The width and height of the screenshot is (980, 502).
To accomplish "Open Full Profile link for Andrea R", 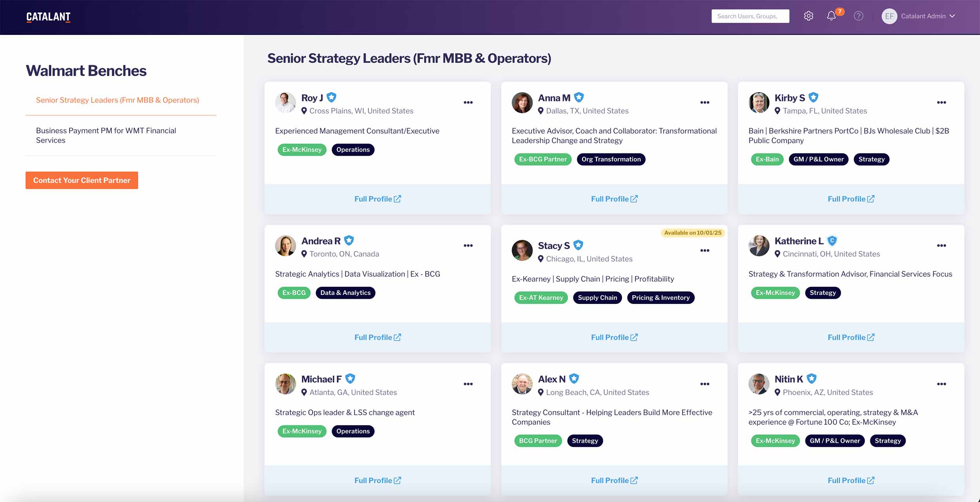I will point(377,337).
